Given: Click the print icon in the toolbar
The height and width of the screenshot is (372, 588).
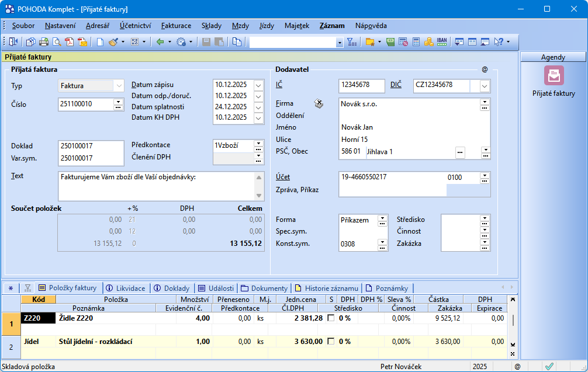Looking at the screenshot, I should click(44, 42).
